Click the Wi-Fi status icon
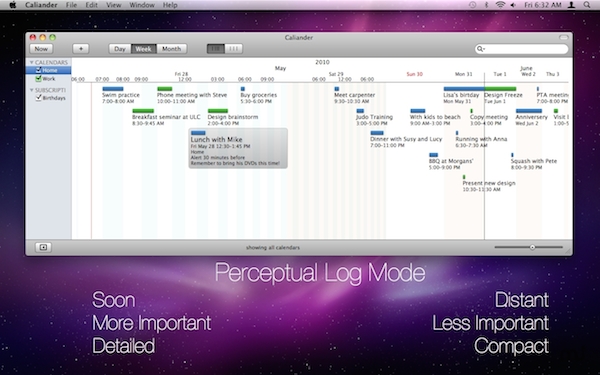Image resolution: width=600 pixels, height=375 pixels. (500, 5)
